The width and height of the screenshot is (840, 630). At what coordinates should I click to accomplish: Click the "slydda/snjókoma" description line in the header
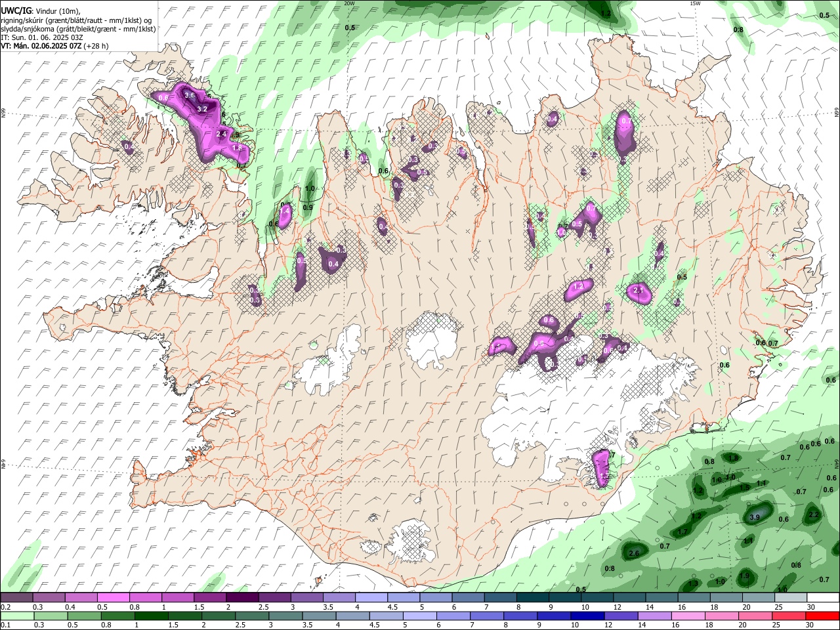point(78,29)
